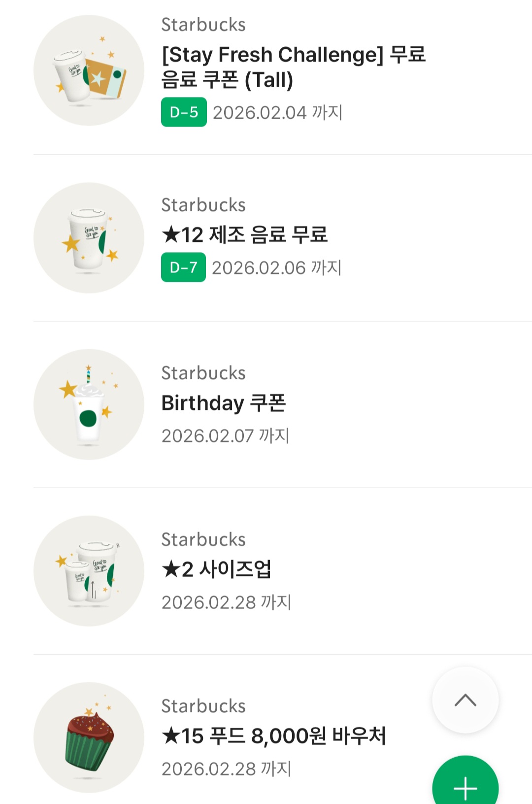Tap the size-up two cups icon
Screen dimensions: 532x804
(x=89, y=571)
